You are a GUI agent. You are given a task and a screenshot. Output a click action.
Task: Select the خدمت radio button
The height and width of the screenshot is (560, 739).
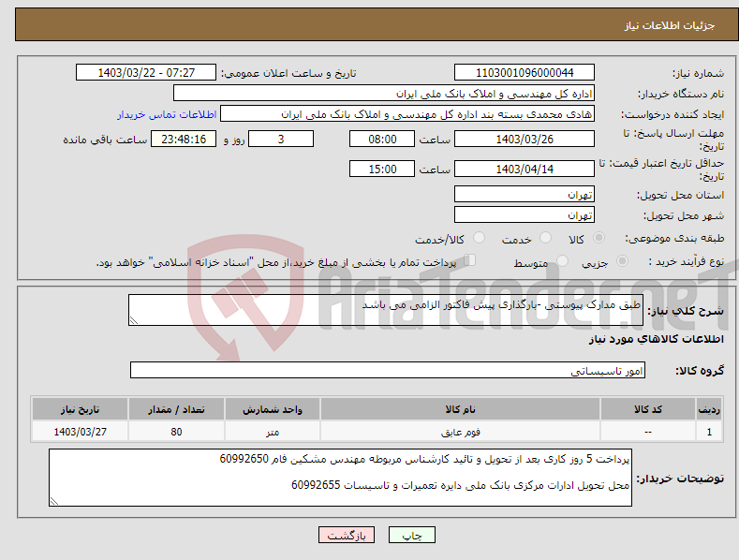click(x=545, y=238)
